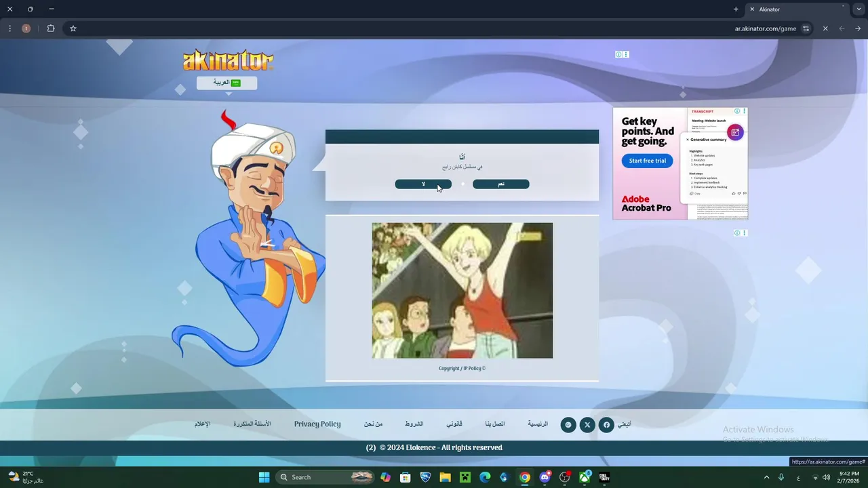Open the اتصل بنا footer link
Image resolution: width=868 pixels, height=488 pixels.
pyautogui.click(x=495, y=424)
